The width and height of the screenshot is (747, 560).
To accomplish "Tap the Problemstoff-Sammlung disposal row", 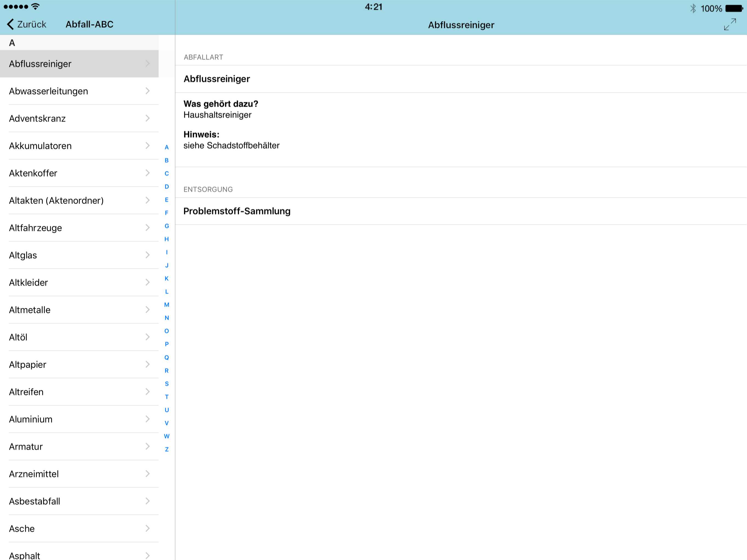I will [461, 211].
